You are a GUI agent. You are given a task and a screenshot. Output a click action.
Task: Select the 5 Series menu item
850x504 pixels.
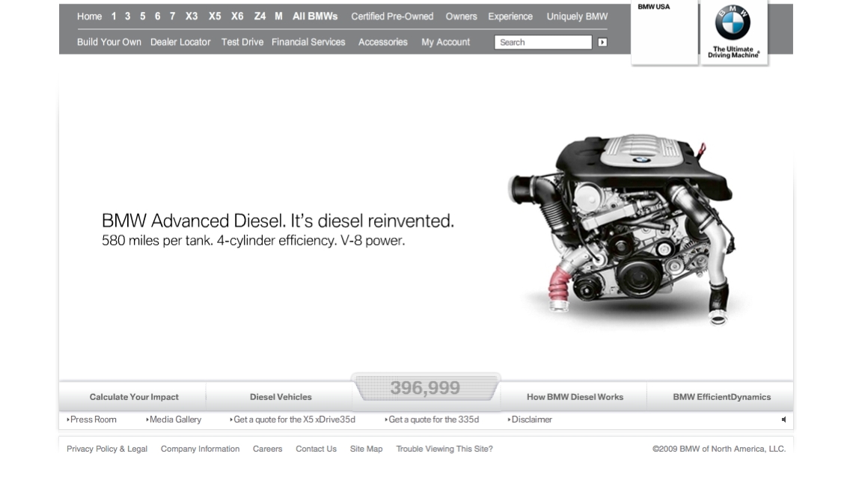tap(143, 16)
